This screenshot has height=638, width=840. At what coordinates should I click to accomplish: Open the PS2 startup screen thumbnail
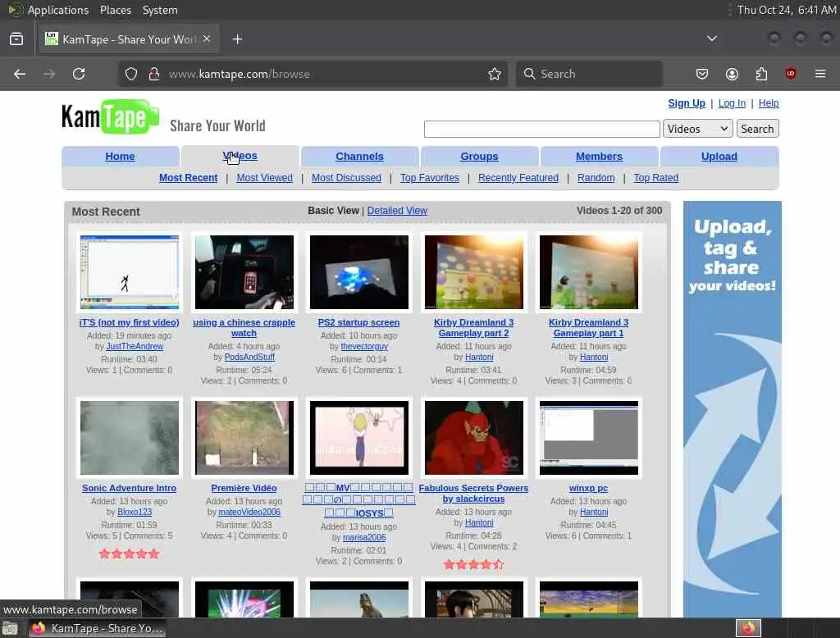[x=359, y=272]
